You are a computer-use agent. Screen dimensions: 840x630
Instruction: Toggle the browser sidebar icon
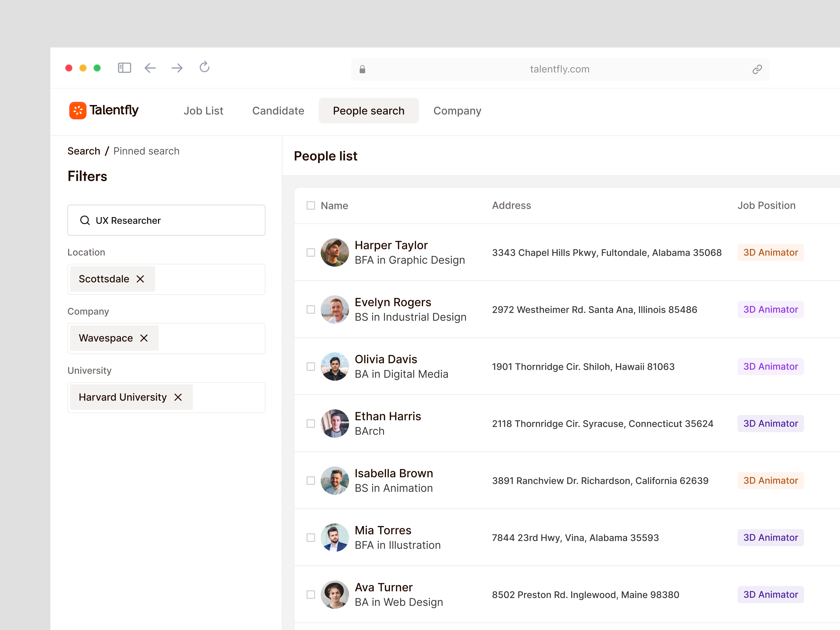tap(124, 68)
